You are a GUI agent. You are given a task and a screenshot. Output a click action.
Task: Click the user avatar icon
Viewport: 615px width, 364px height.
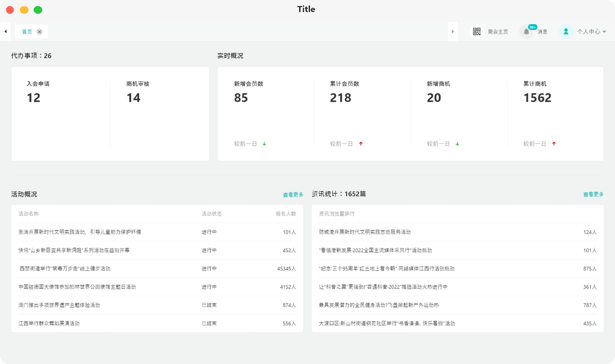(566, 31)
